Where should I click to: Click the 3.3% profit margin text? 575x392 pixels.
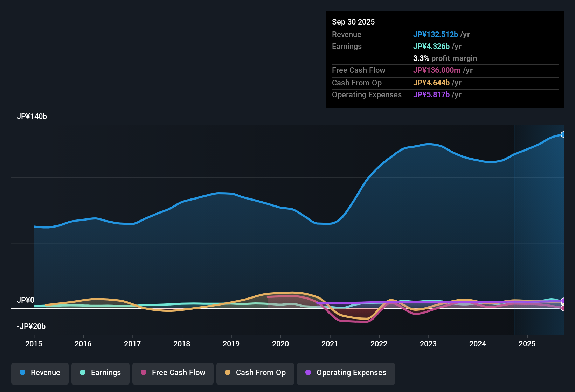click(x=445, y=58)
